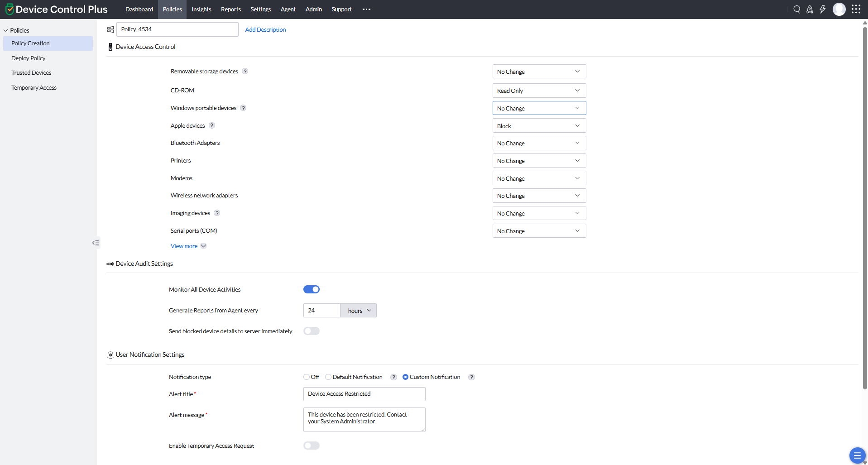Viewport: 868px width, 465px height.
Task: Click the vertical page scrollbar
Action: pyautogui.click(x=865, y=208)
